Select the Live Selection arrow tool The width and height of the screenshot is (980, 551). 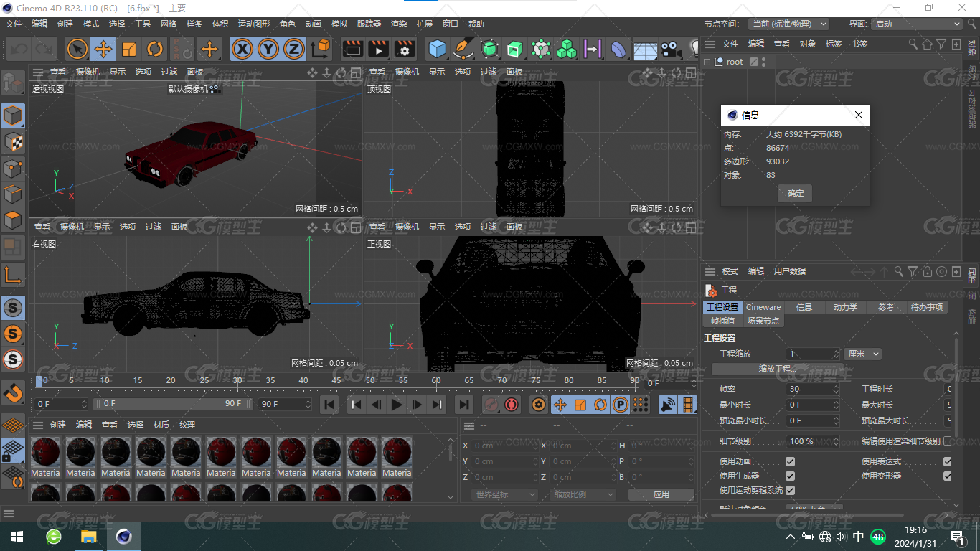[x=77, y=49]
